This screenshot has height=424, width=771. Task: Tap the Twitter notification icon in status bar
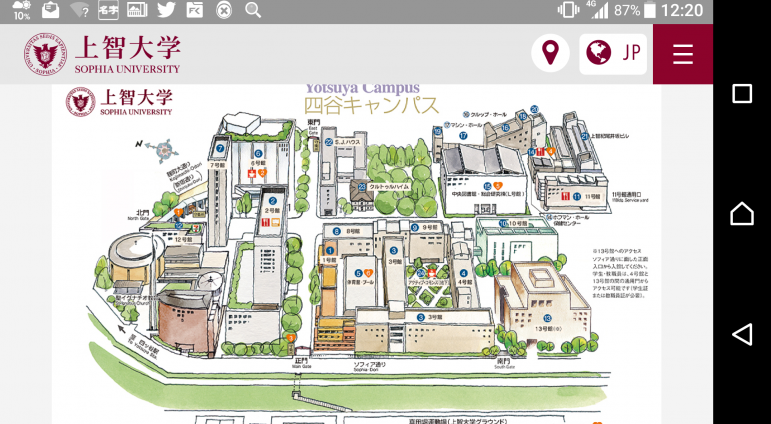[166, 10]
